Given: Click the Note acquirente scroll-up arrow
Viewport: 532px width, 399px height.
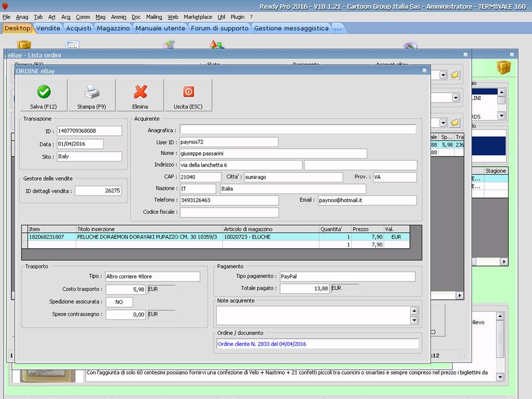Looking at the screenshot, I should pos(415,311).
